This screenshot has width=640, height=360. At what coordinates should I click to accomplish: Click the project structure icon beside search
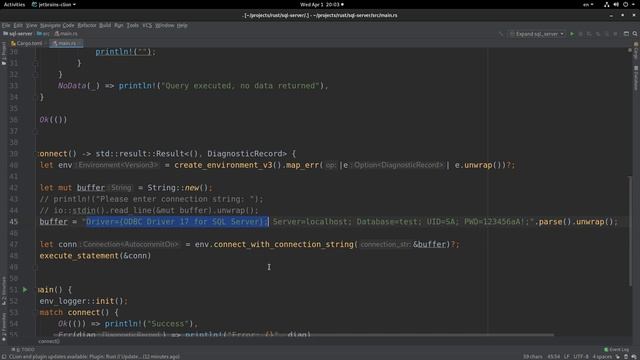point(626,34)
